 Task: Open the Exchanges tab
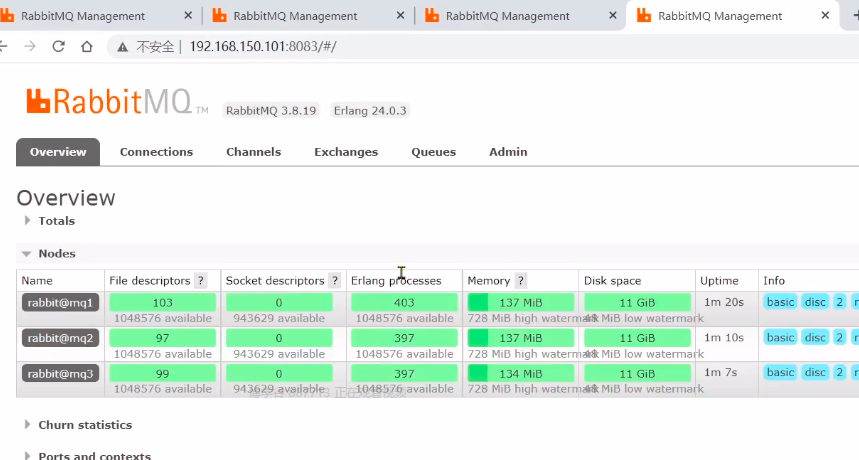tap(346, 152)
